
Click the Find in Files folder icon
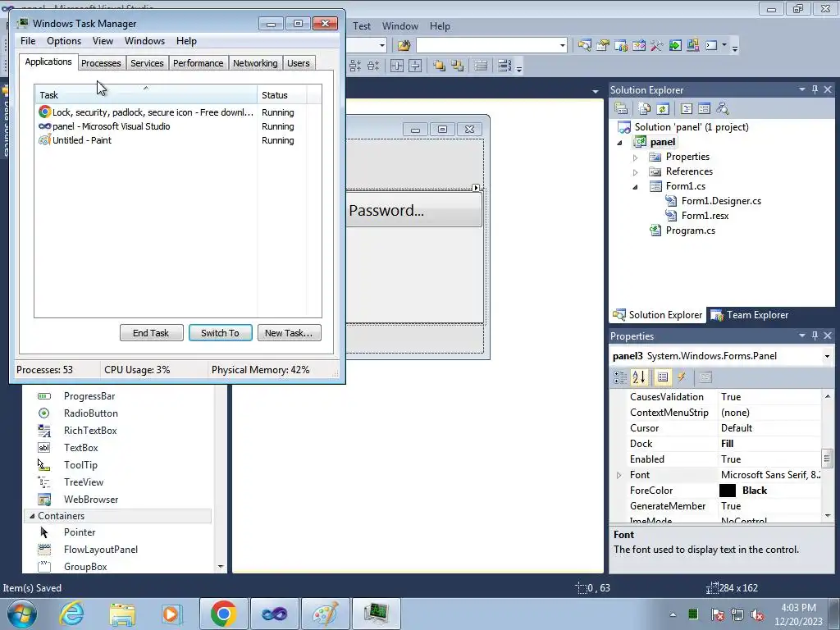click(404, 46)
